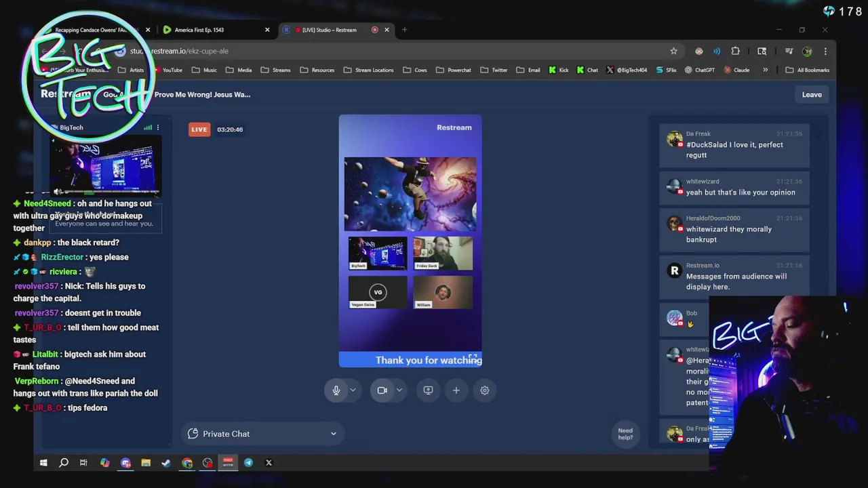Turn off the camera in the studio controls

coord(382,390)
